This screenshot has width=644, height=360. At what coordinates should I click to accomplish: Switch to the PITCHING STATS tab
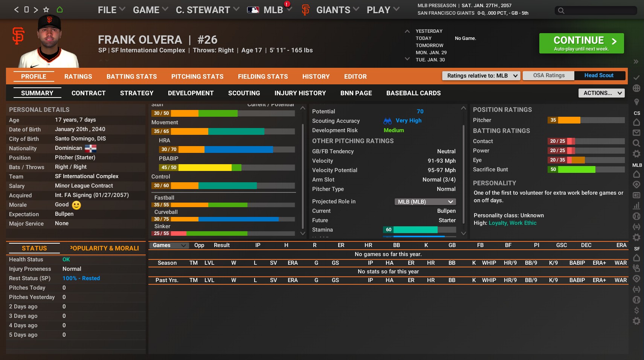[x=197, y=76]
